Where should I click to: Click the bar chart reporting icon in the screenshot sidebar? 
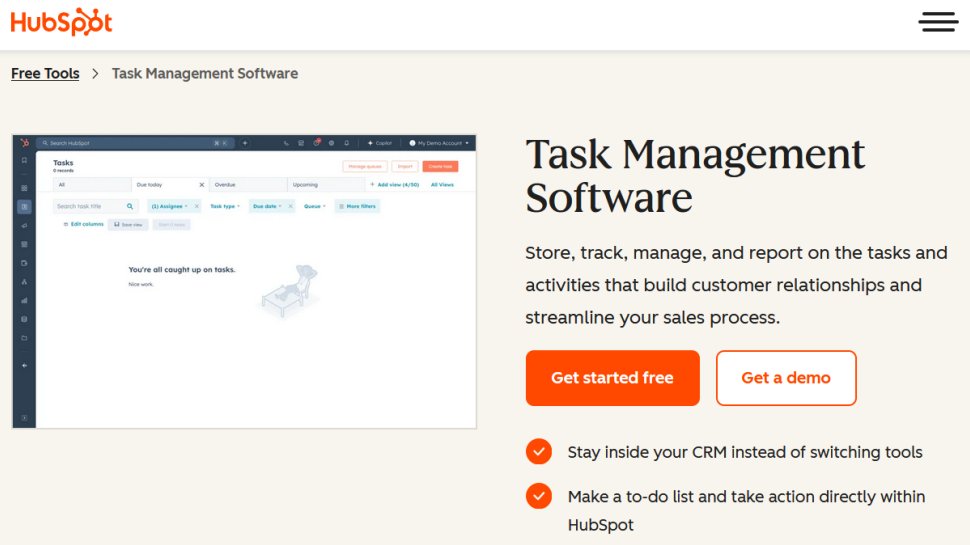[x=24, y=301]
